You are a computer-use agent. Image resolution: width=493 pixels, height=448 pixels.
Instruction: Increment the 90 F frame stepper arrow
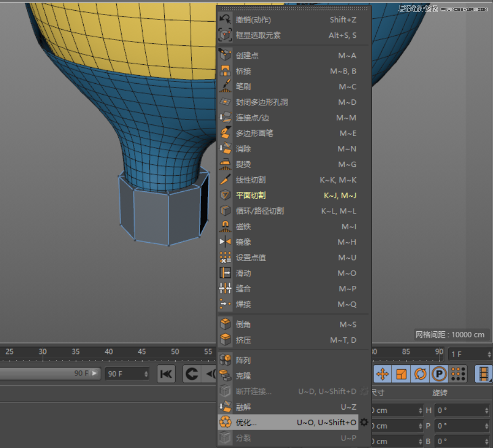pyautogui.click(x=146, y=371)
